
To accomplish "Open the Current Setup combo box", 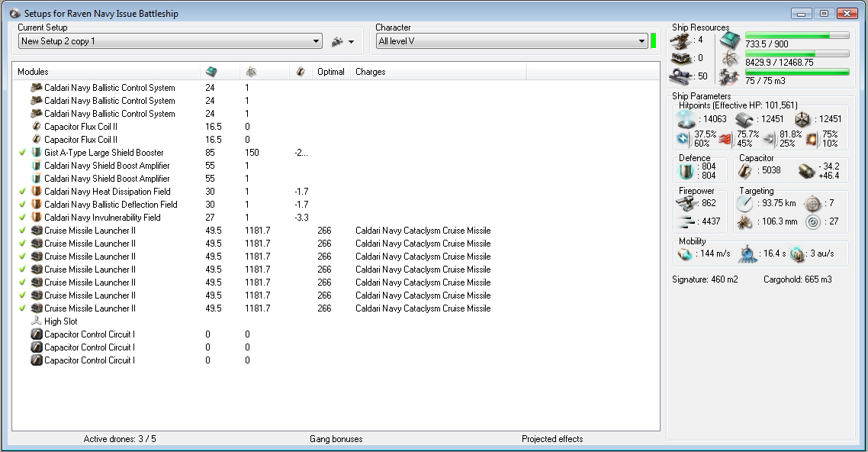I will pos(170,41).
